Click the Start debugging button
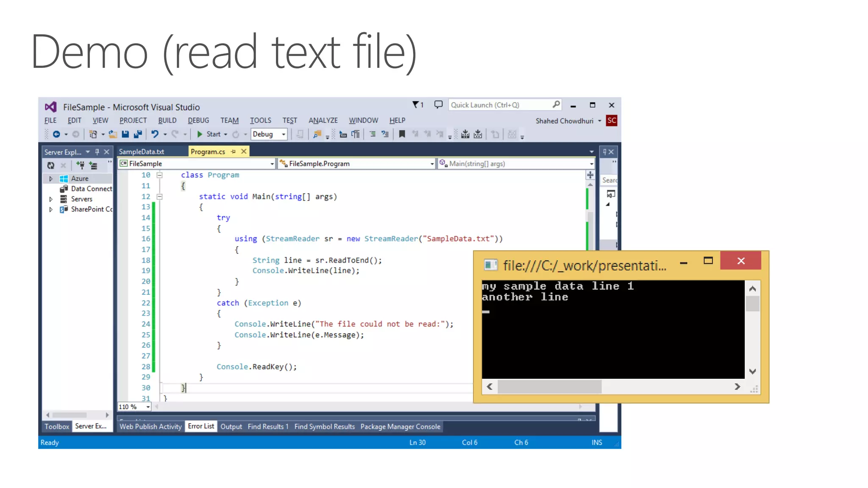Viewport: 868px width, 488px height. 209,134
